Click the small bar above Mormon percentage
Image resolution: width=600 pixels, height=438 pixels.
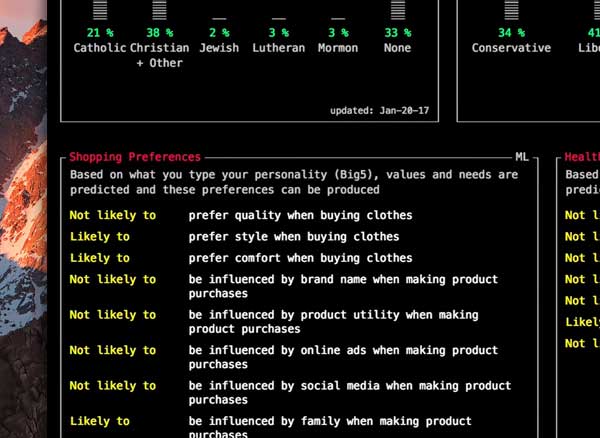(338, 18)
